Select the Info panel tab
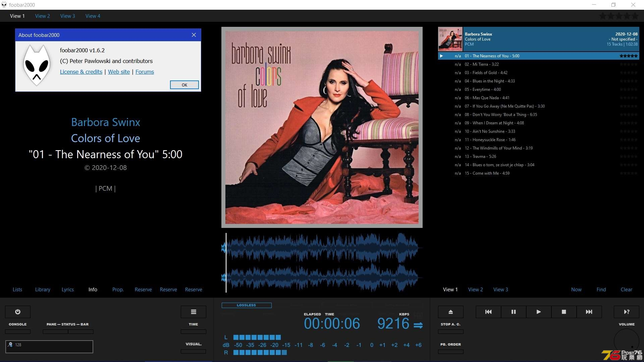The width and height of the screenshot is (644, 362). coord(93,290)
